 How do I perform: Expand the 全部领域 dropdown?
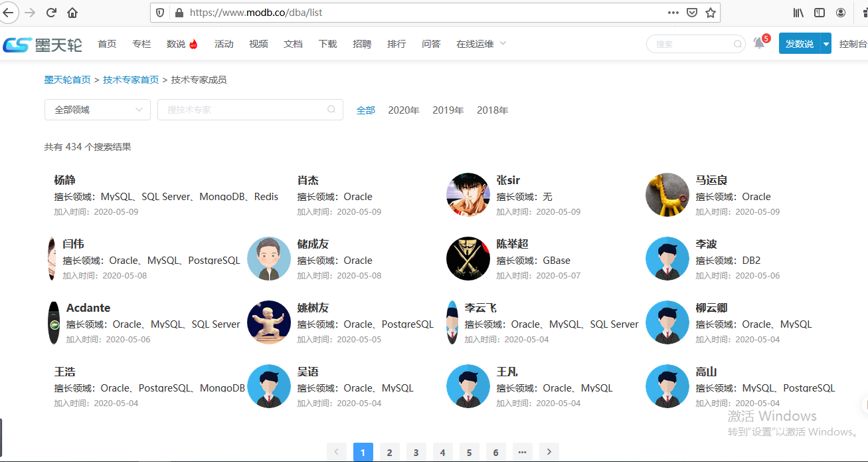click(x=98, y=110)
